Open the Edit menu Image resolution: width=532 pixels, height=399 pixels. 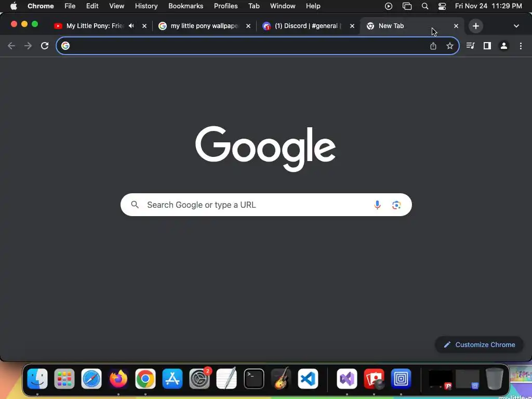[92, 6]
